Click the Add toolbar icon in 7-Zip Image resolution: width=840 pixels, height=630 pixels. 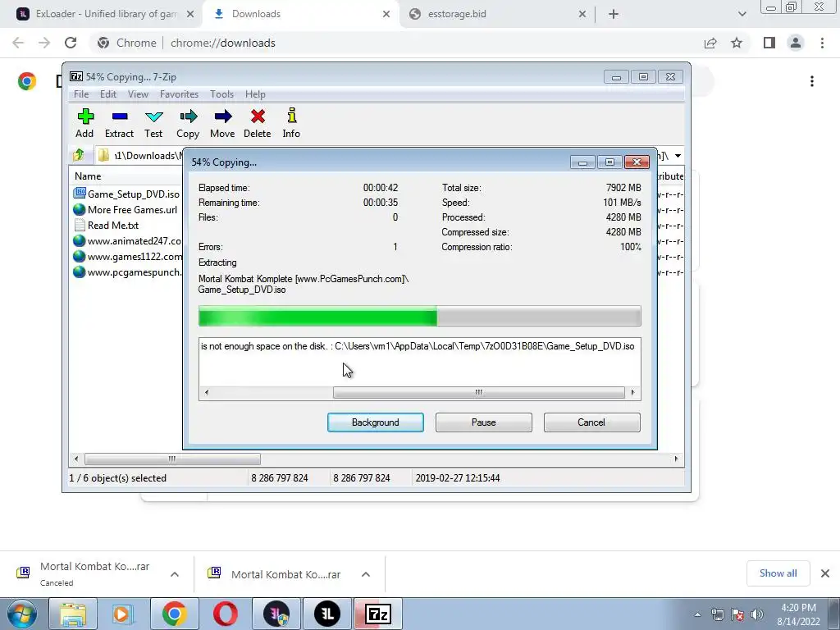(84, 123)
